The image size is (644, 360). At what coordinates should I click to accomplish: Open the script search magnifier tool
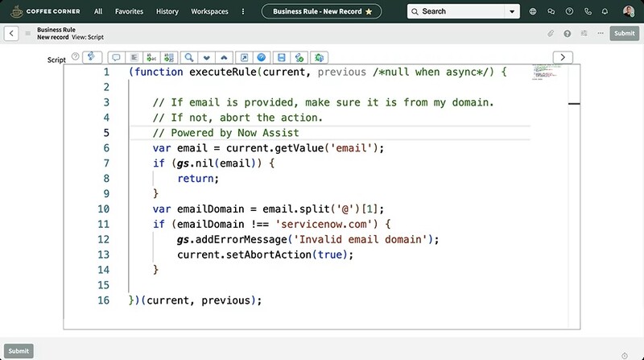click(188, 57)
